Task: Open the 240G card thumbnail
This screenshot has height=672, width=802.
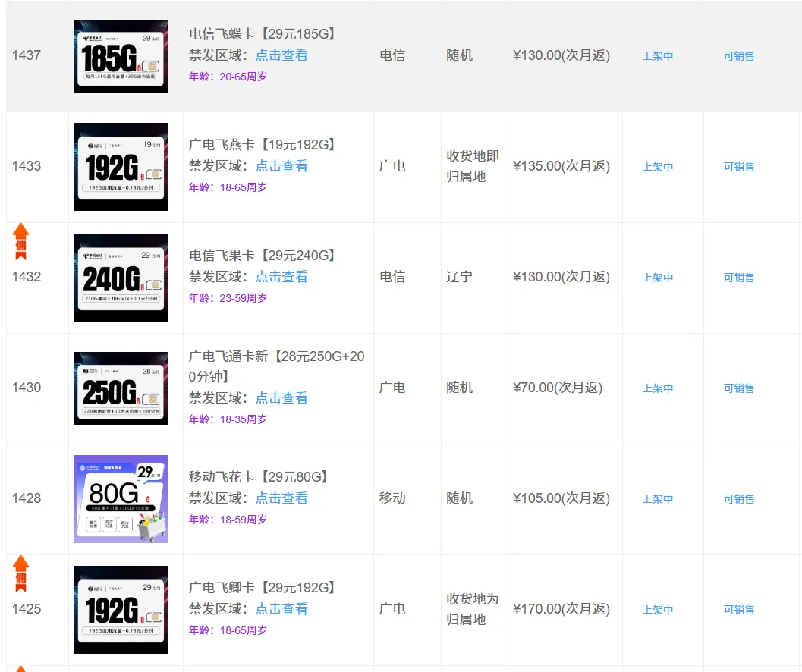Action: 121,277
